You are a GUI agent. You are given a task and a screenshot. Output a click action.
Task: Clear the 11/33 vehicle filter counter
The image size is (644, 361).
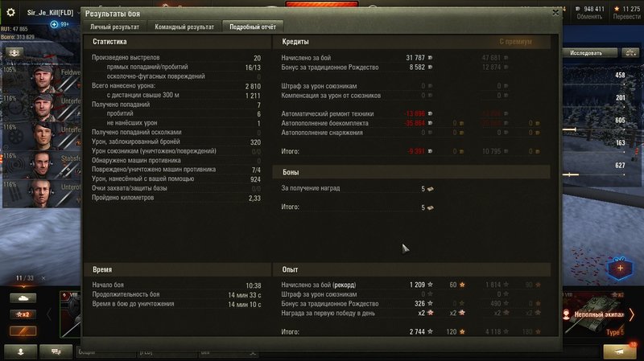point(43,278)
